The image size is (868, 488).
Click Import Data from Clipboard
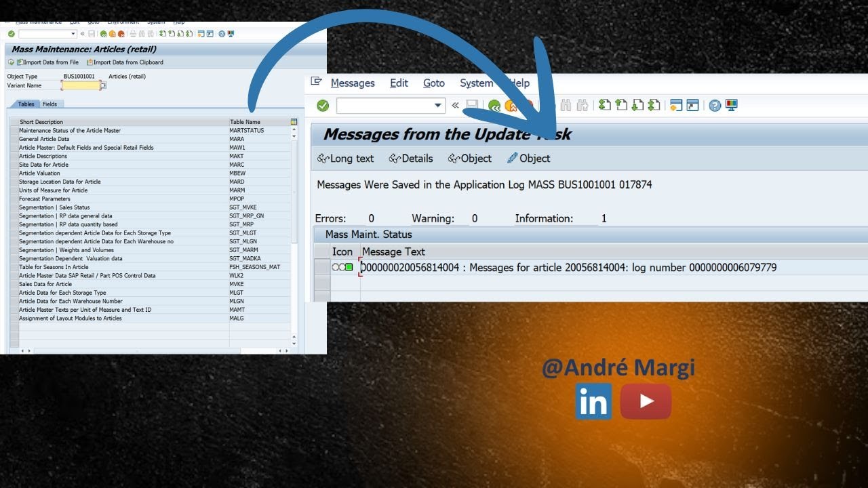coord(125,62)
